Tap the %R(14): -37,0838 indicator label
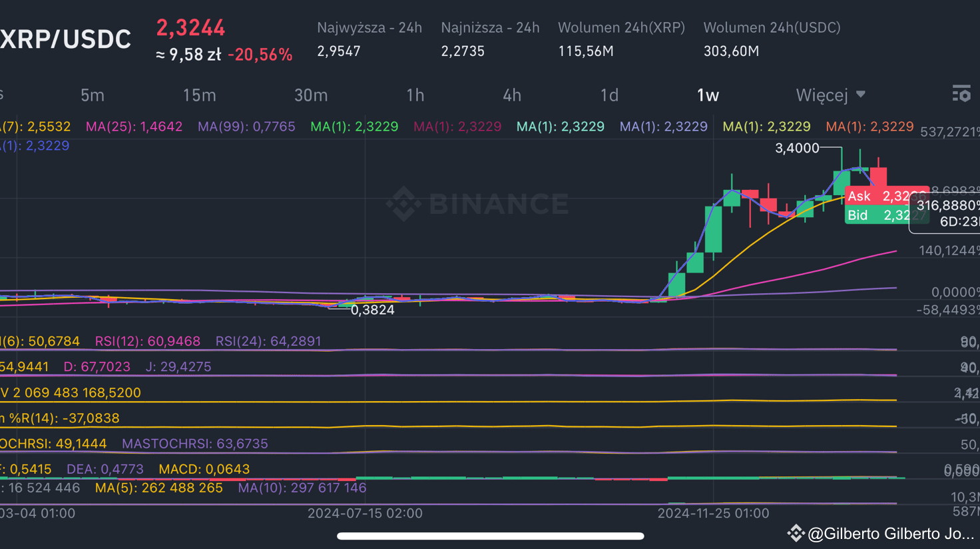This screenshot has height=549, width=980. 60,418
